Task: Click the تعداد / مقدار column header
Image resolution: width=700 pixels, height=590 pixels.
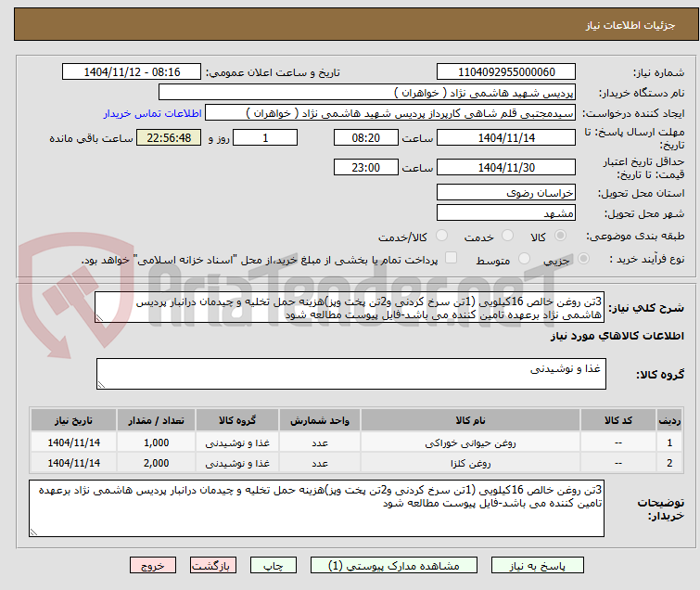Action: pyautogui.click(x=157, y=420)
